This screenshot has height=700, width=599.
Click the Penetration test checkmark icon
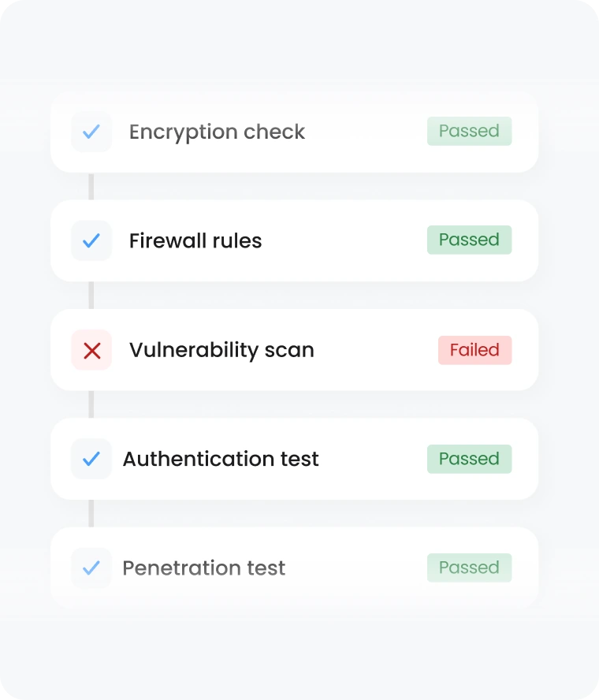click(x=91, y=568)
